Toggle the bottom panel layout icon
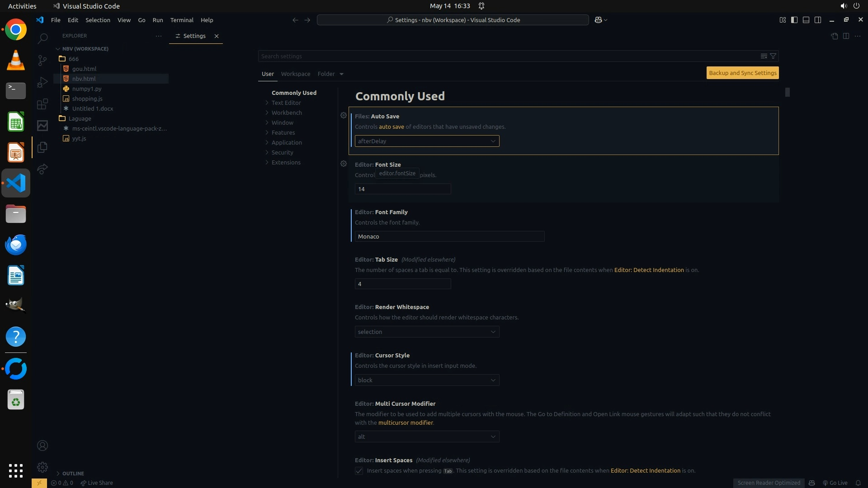This screenshot has height=488, width=868. [x=806, y=20]
